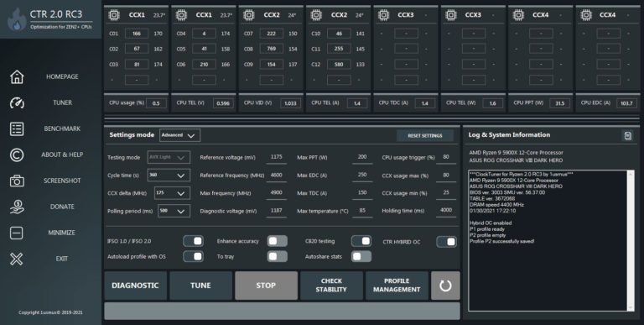Edit the Max EDC (A) field
This screenshot has width=644, height=325.
[x=362, y=176]
